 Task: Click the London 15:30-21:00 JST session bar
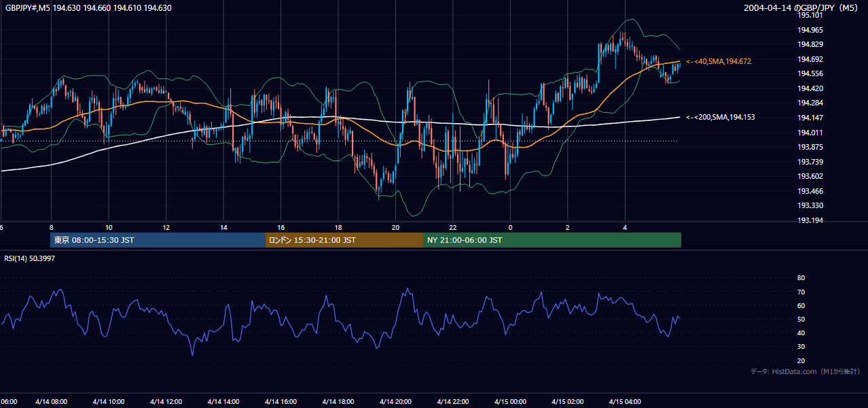tap(344, 240)
